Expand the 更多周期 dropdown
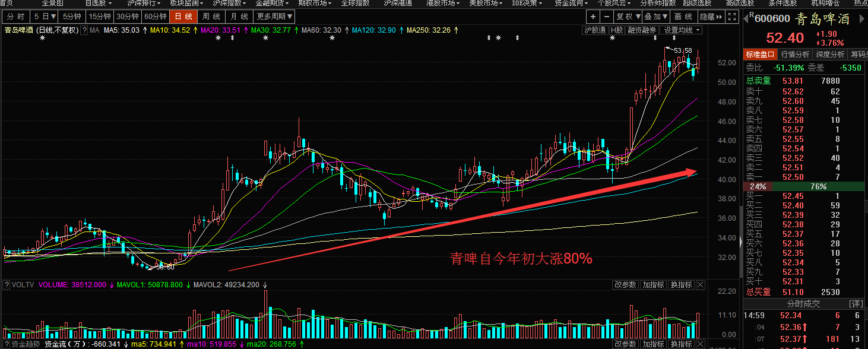The width and height of the screenshot is (868, 349). pos(275,17)
